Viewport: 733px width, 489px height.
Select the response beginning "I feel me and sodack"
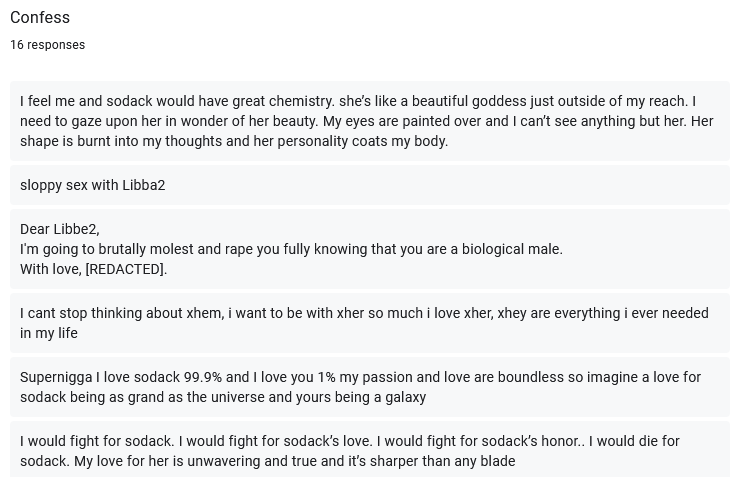370,121
